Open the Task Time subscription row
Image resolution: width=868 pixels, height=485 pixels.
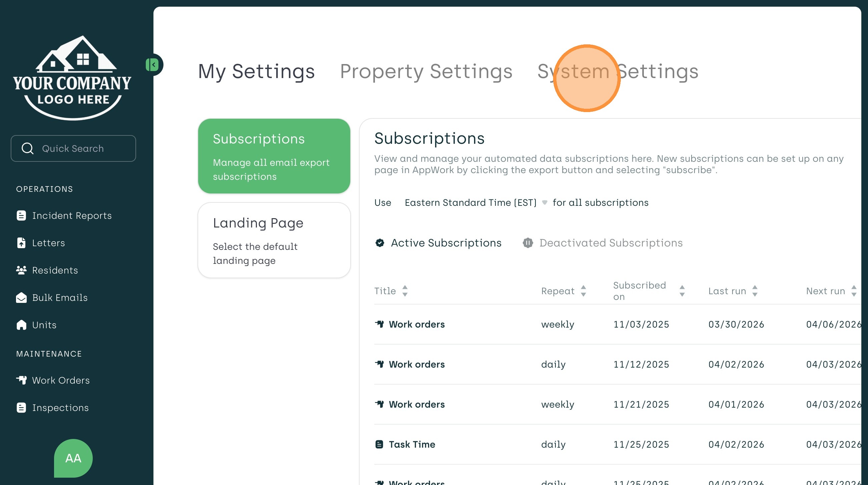pyautogui.click(x=412, y=444)
